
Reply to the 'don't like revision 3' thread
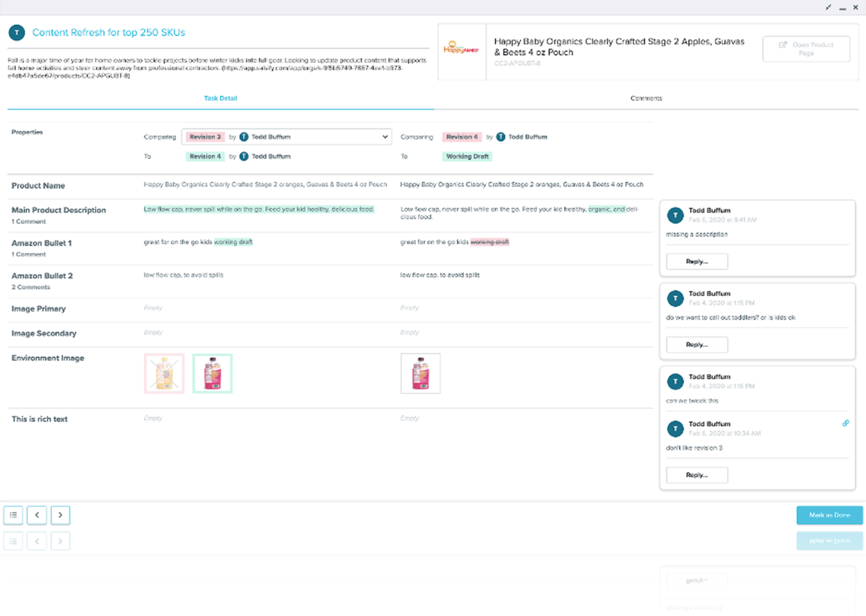click(697, 475)
